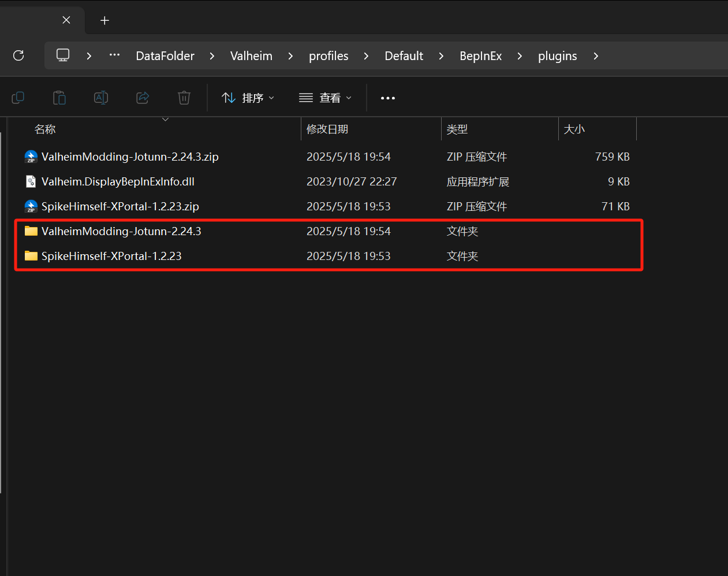The image size is (728, 576).
Task: Click the Delete trash can icon
Action: point(184,98)
